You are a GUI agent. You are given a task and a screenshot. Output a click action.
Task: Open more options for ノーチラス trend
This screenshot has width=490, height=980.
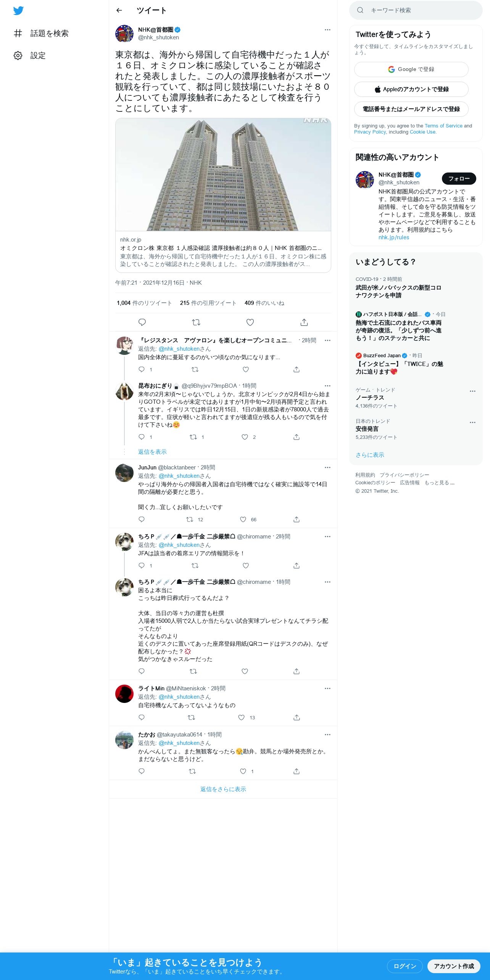pos(472,391)
